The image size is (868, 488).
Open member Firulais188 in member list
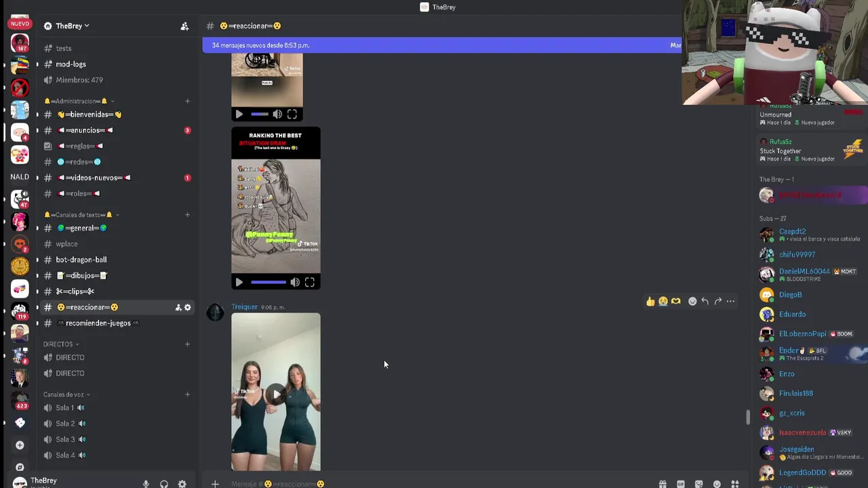point(795,394)
